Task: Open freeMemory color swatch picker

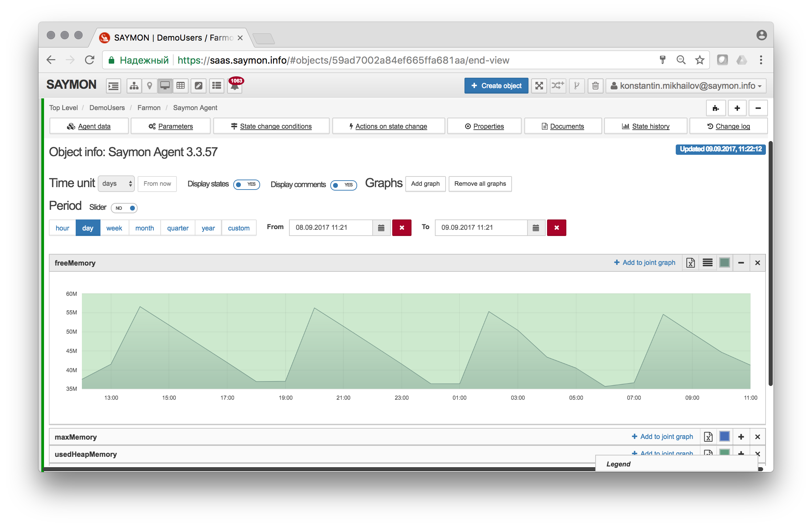Action: click(x=725, y=263)
